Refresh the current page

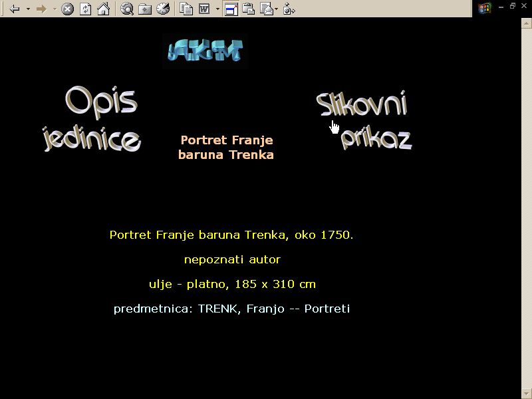point(85,9)
